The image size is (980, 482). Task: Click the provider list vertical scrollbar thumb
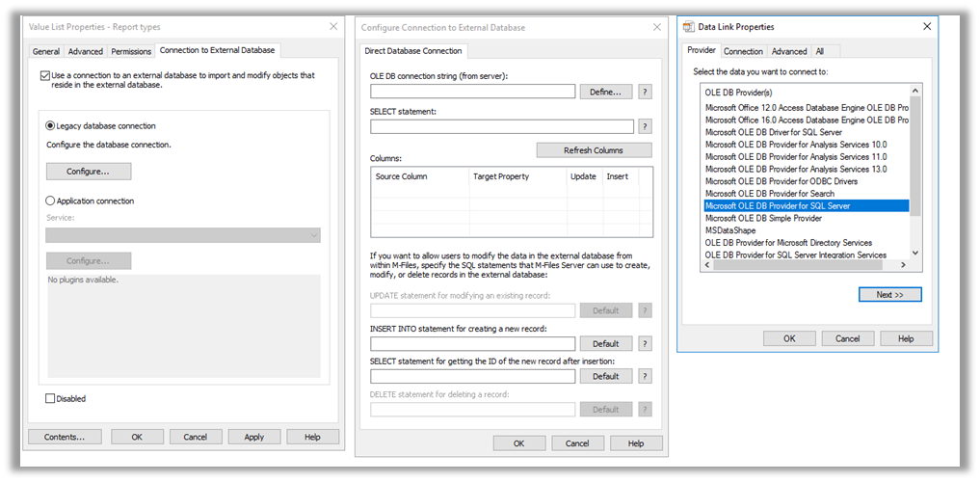[x=915, y=155]
